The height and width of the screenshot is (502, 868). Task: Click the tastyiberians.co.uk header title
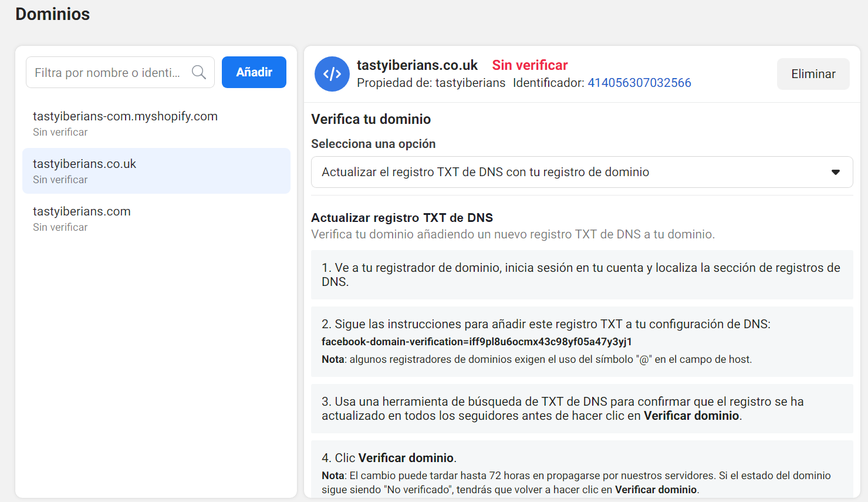click(x=417, y=65)
